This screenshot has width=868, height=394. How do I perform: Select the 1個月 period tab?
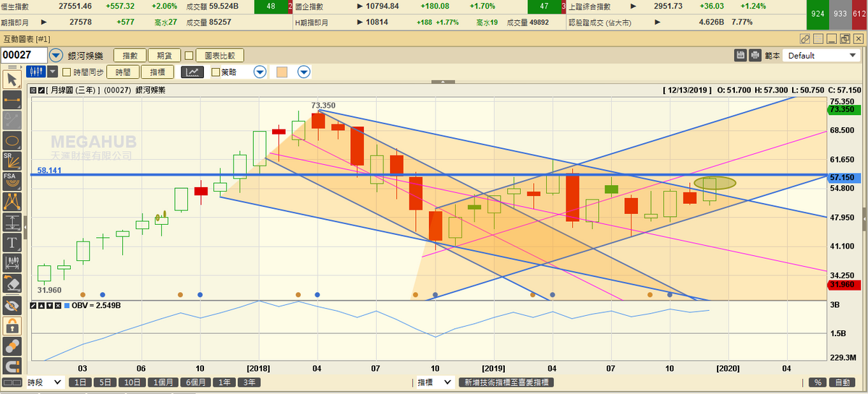(163, 382)
